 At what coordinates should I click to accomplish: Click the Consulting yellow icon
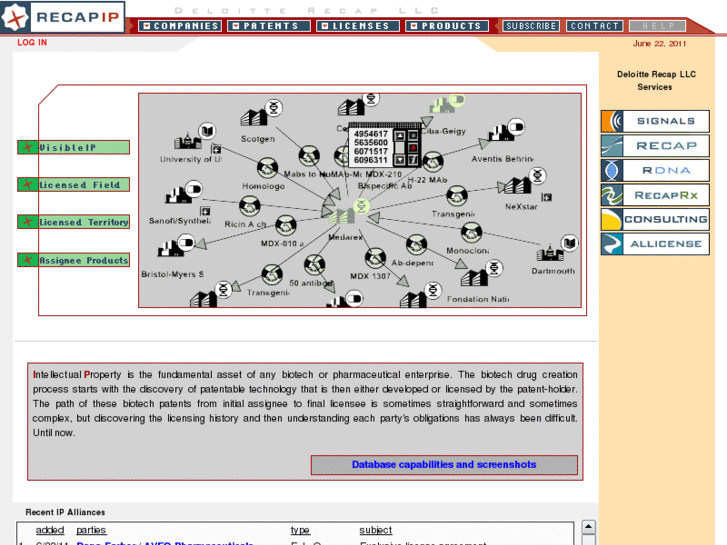pos(612,219)
